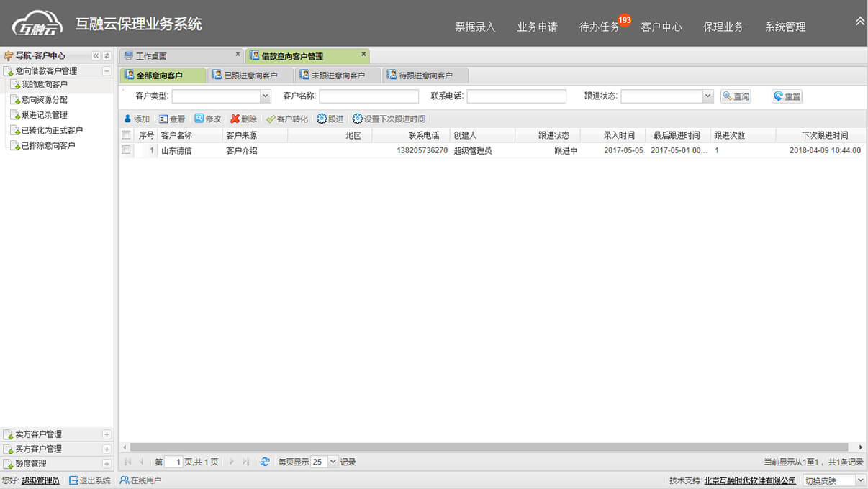Viewport: 868px width, 489px height.
Task: Click the 查询 search button
Action: [x=736, y=96]
